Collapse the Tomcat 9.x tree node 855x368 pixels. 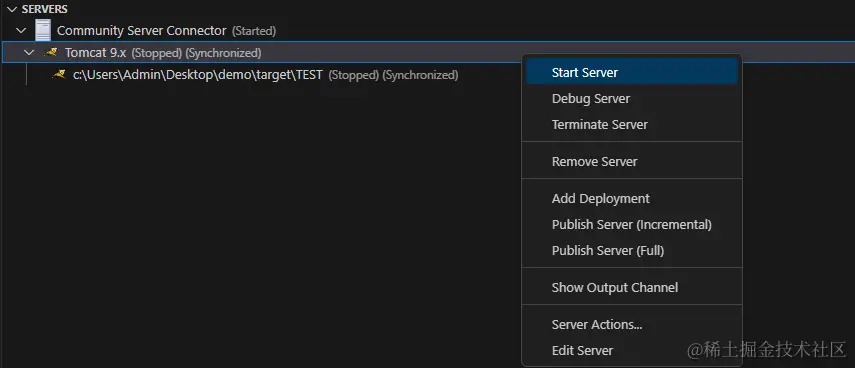(30, 53)
